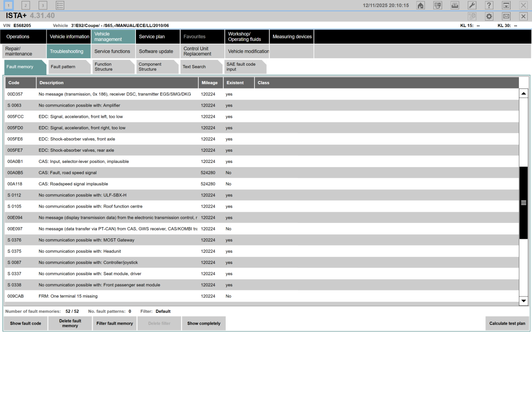The height and width of the screenshot is (419, 532).
Task: Open the Service functions tab
Action: (113, 51)
